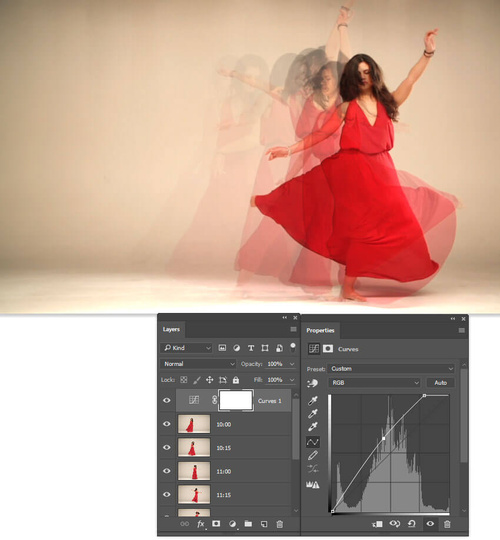Create a new group folder icon
Image resolution: width=500 pixels, height=540 pixels.
[248, 524]
